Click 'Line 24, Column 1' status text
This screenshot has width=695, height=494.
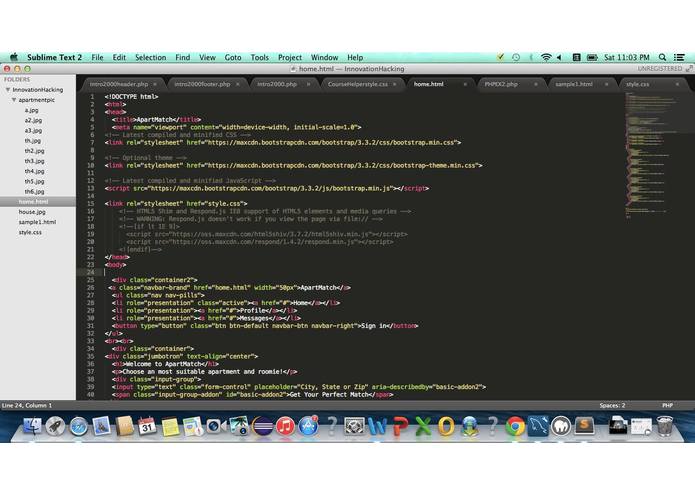pos(27,405)
